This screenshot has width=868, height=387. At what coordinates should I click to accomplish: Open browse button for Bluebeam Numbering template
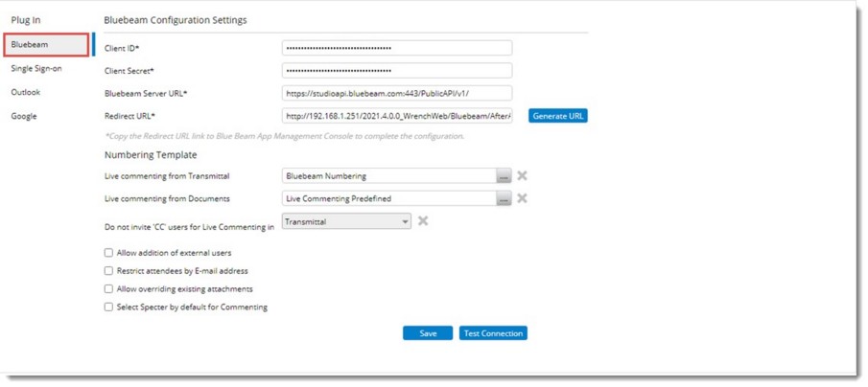pyautogui.click(x=504, y=176)
